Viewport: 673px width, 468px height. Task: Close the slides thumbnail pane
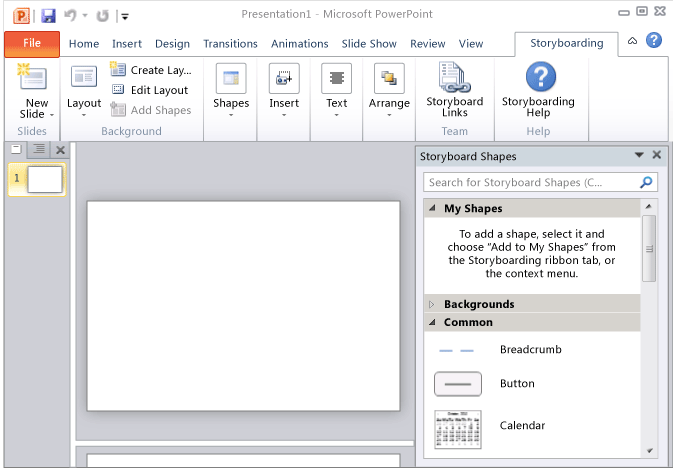pyautogui.click(x=61, y=150)
